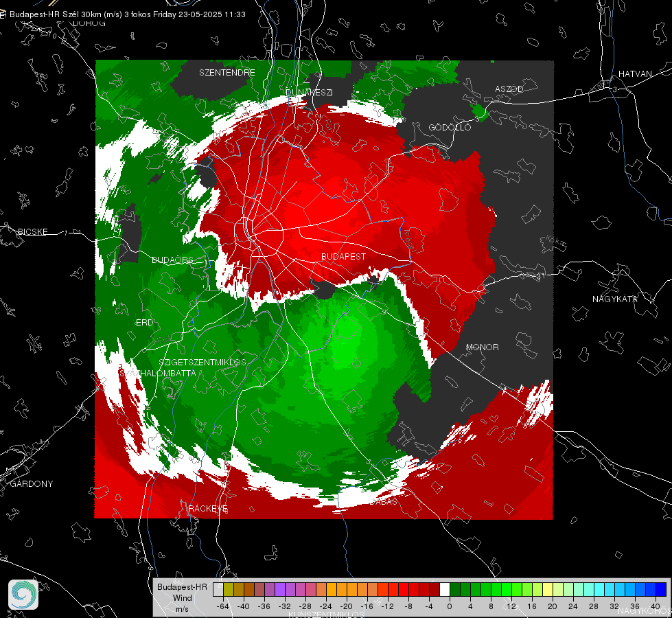
Task: Click the legend value '-4'
Action: click(429, 606)
